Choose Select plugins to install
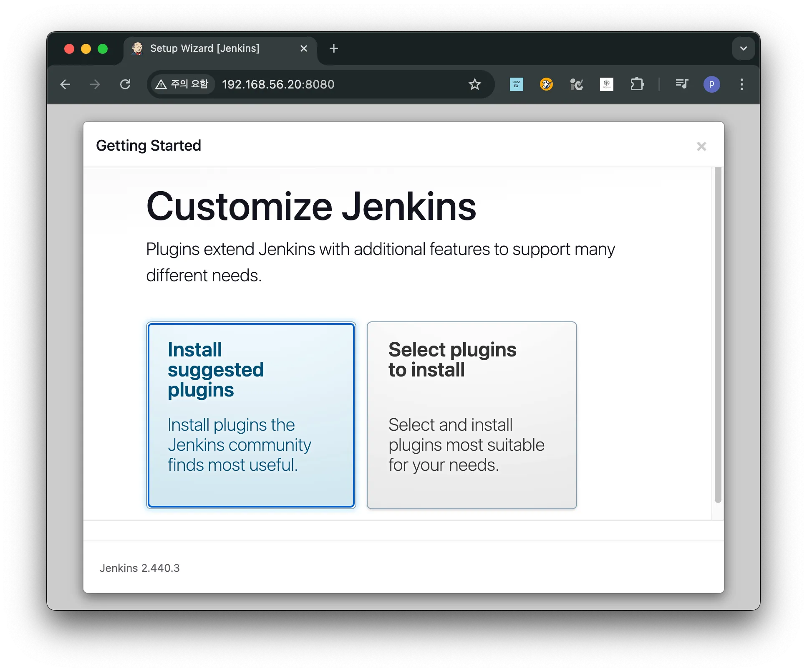 point(472,415)
